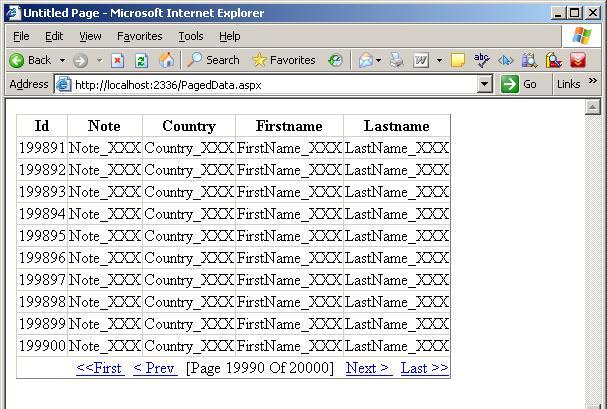Click Country_XXX in row 199894
Viewport: 607px width, 409px height.
click(189, 214)
